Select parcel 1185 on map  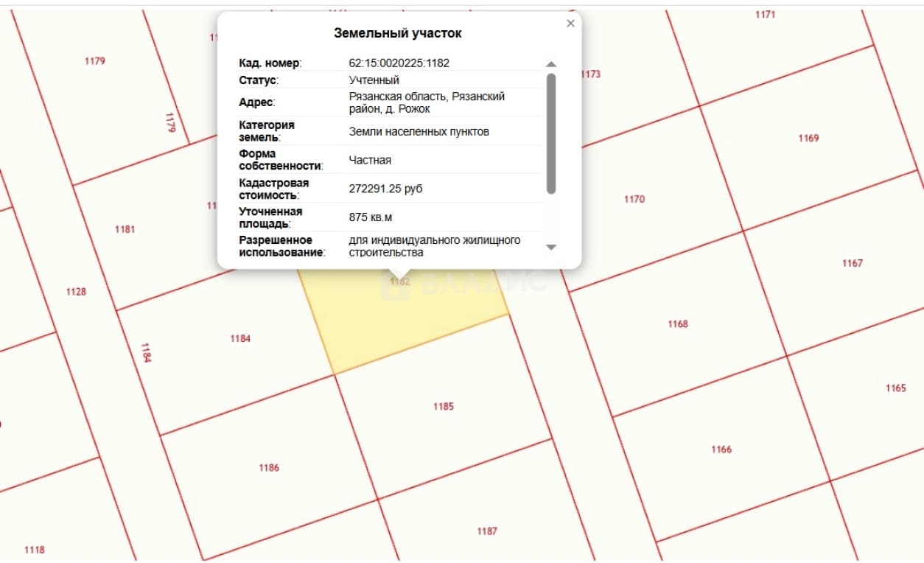pos(444,407)
